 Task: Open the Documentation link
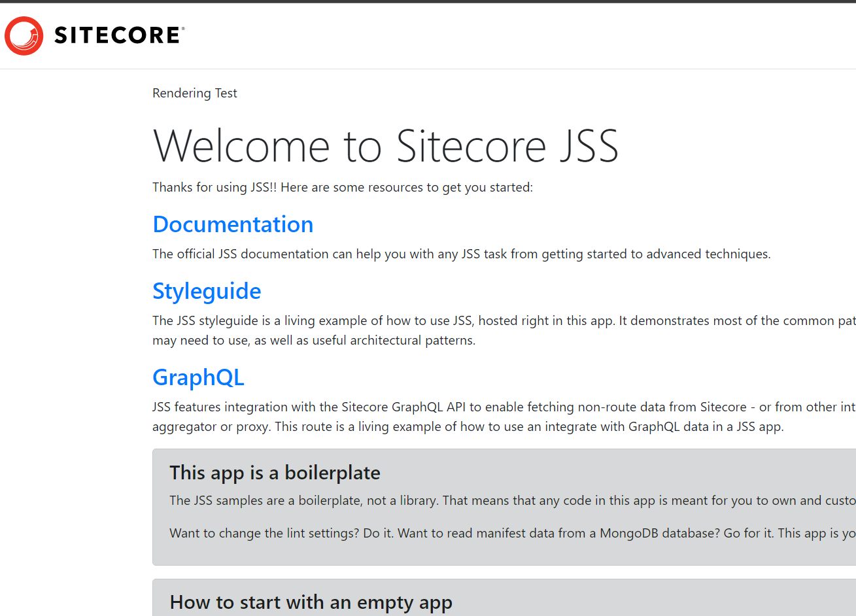[x=233, y=224]
